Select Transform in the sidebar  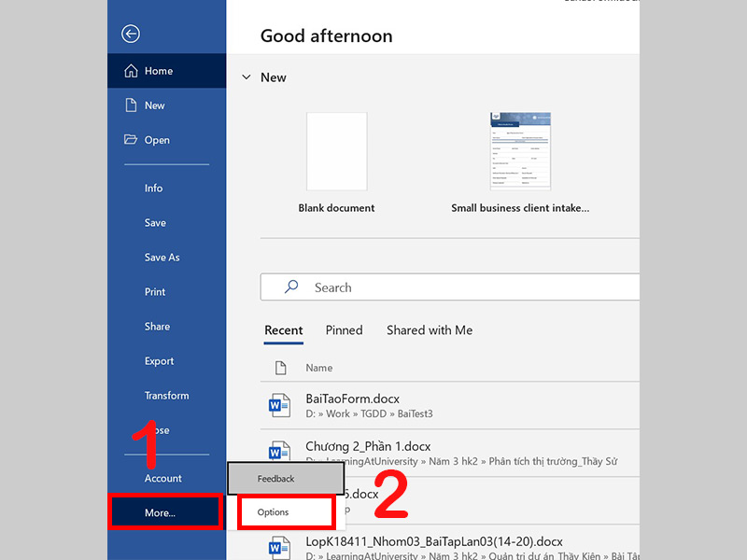[167, 396]
